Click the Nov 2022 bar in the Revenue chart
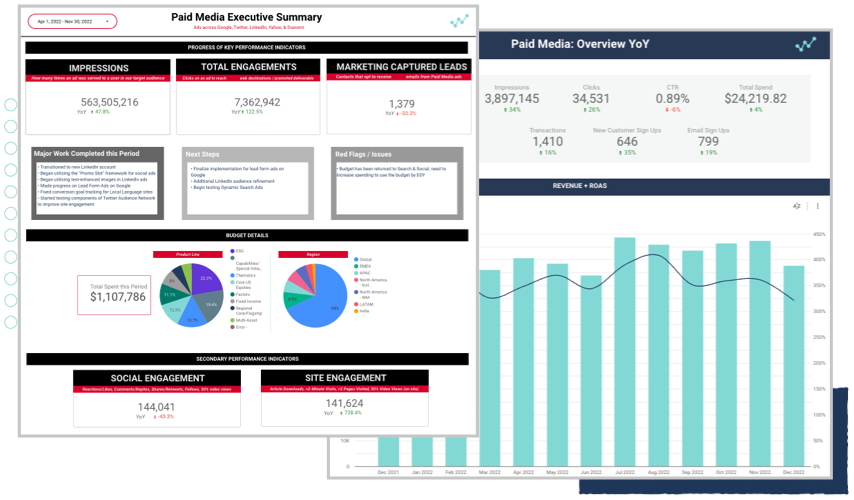854x500 pixels. coord(760,353)
